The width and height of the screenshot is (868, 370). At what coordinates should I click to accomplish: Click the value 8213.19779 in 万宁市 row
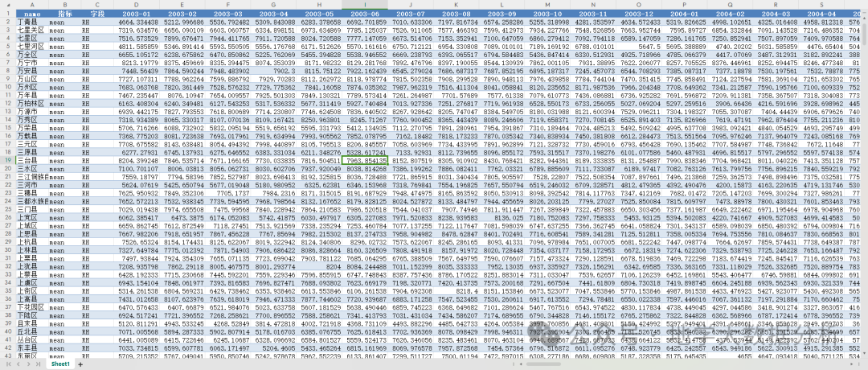click(x=136, y=62)
